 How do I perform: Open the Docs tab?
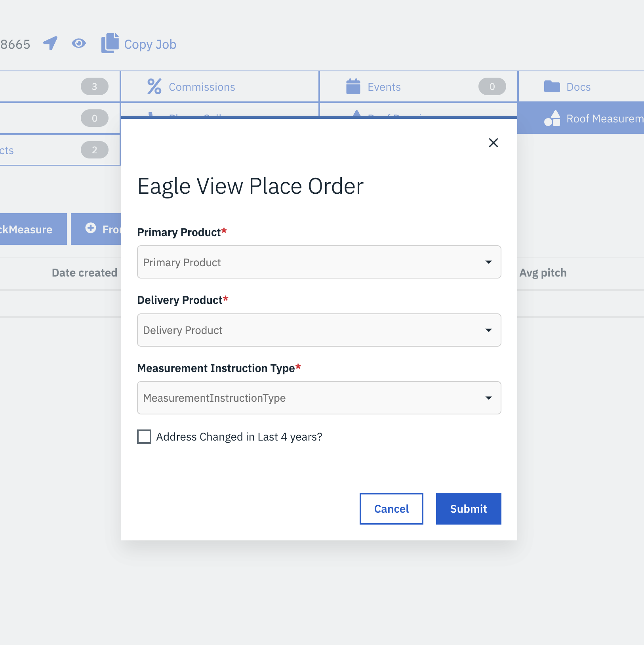point(581,87)
